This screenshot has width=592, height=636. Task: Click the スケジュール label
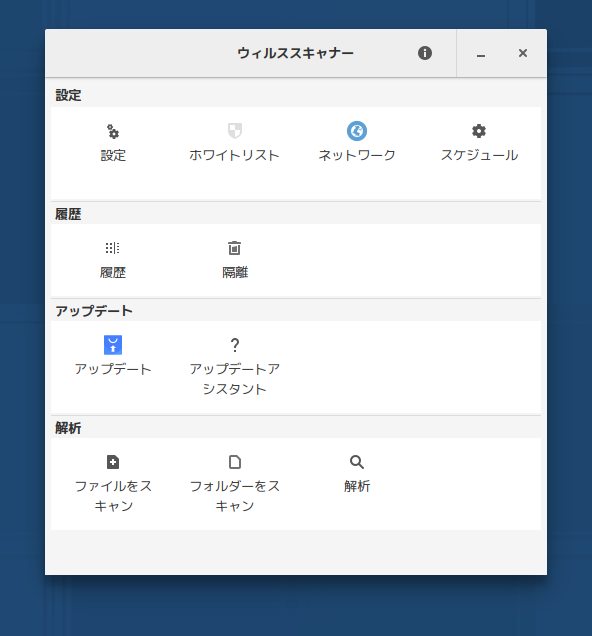(x=479, y=155)
